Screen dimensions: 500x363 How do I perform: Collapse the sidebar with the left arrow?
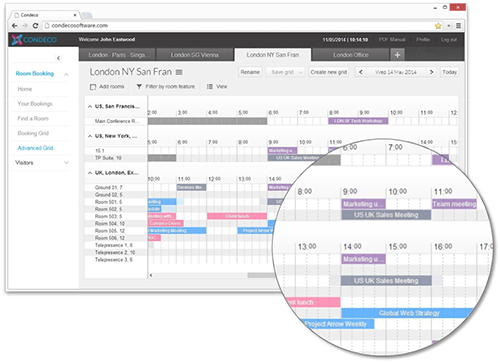(x=58, y=58)
